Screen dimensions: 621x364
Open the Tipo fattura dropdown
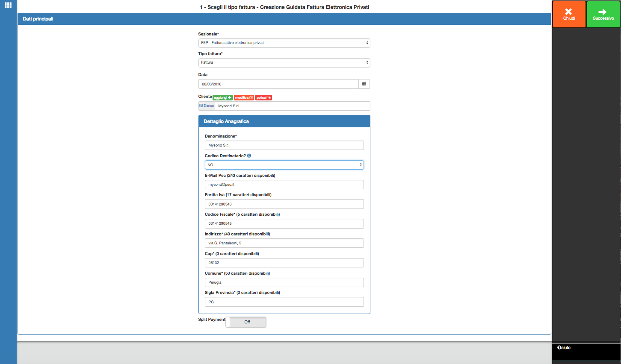pyautogui.click(x=284, y=62)
